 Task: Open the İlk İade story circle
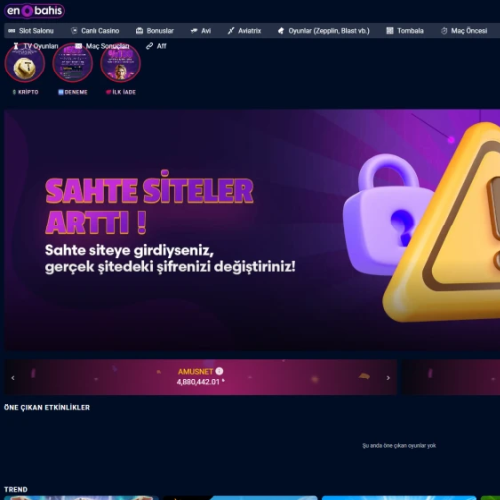tap(121, 63)
